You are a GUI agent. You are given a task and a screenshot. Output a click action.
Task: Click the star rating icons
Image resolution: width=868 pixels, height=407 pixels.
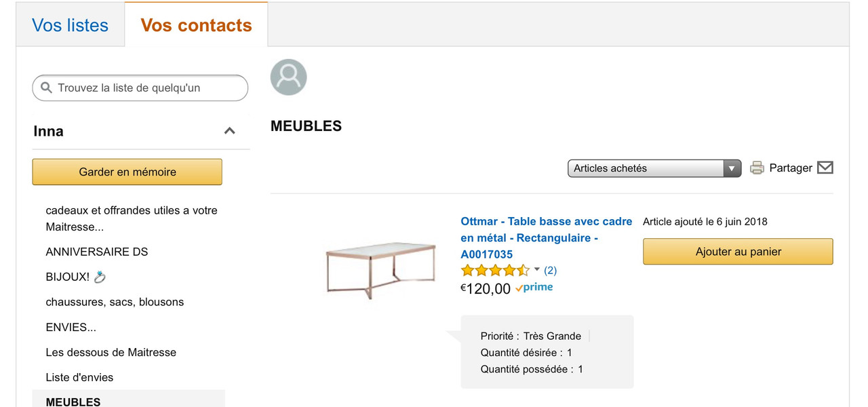click(495, 271)
